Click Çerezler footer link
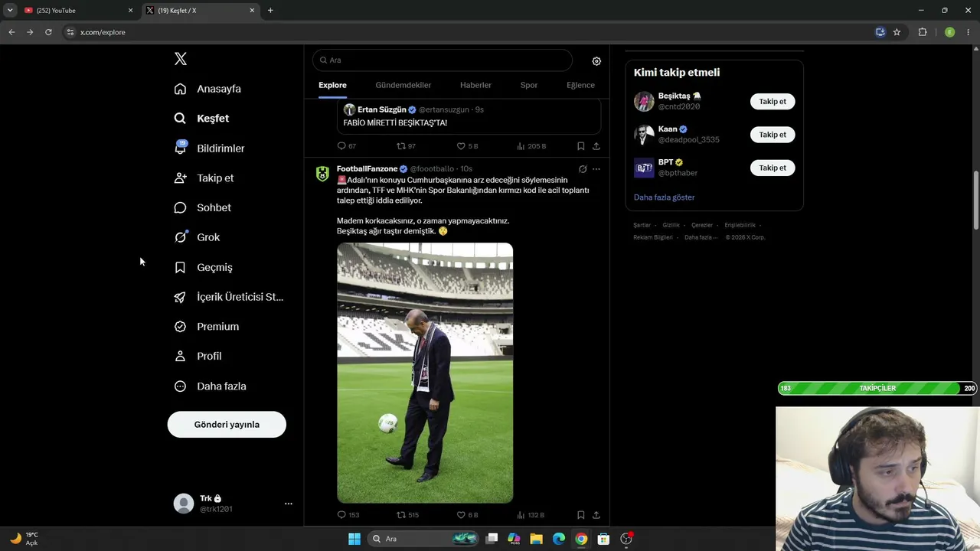This screenshot has width=980, height=551. [702, 226]
